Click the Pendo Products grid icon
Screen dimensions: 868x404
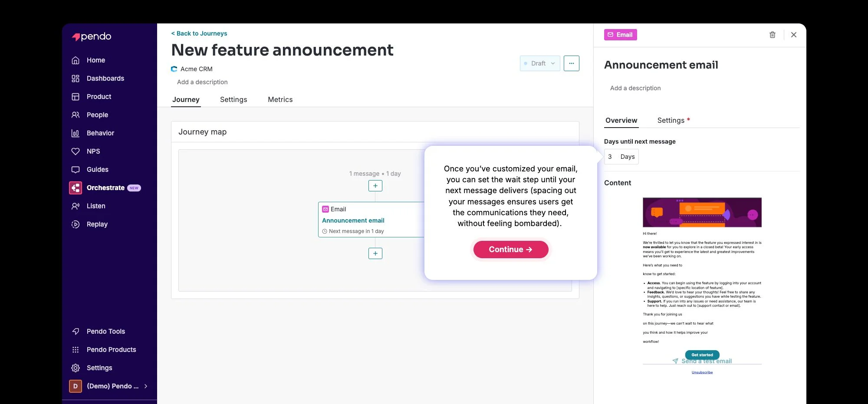click(x=76, y=350)
